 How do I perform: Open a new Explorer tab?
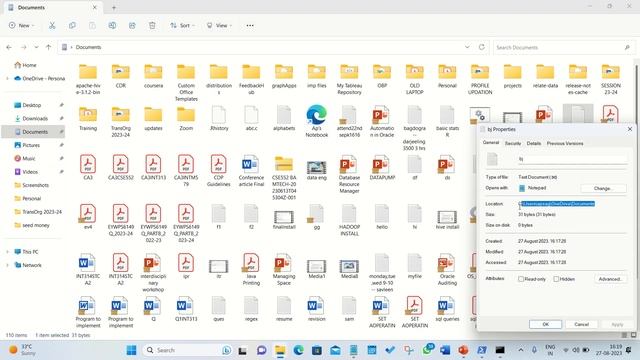pos(114,7)
